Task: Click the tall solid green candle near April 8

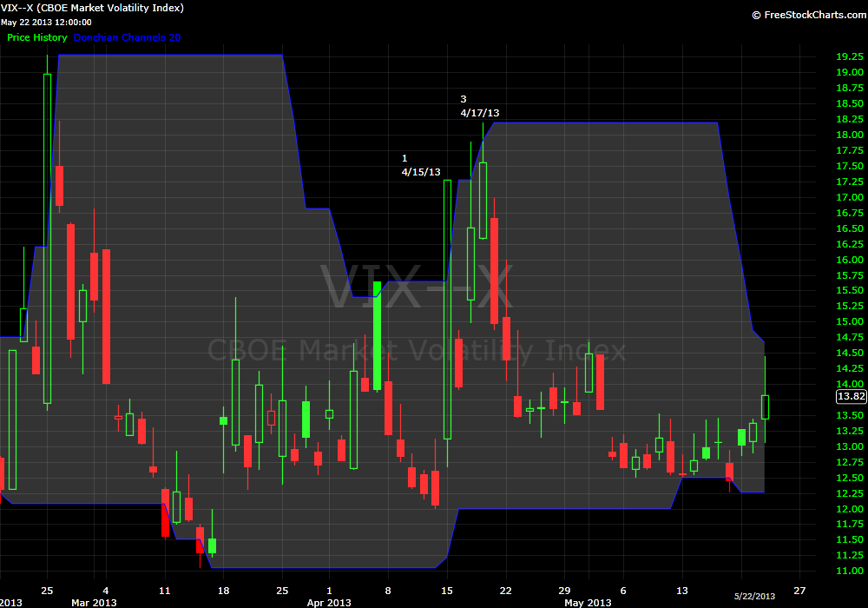Action: [378, 336]
